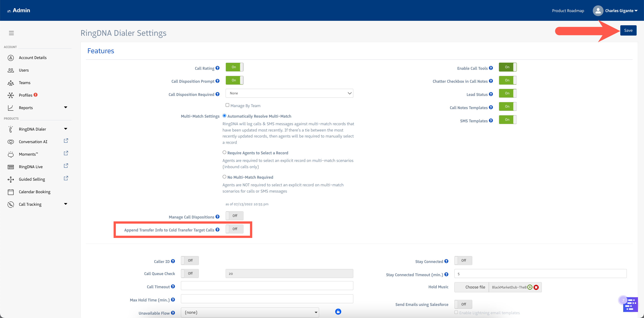The image size is (644, 318).
Task: Toggle the SMS Templates switch
Action: [508, 120]
